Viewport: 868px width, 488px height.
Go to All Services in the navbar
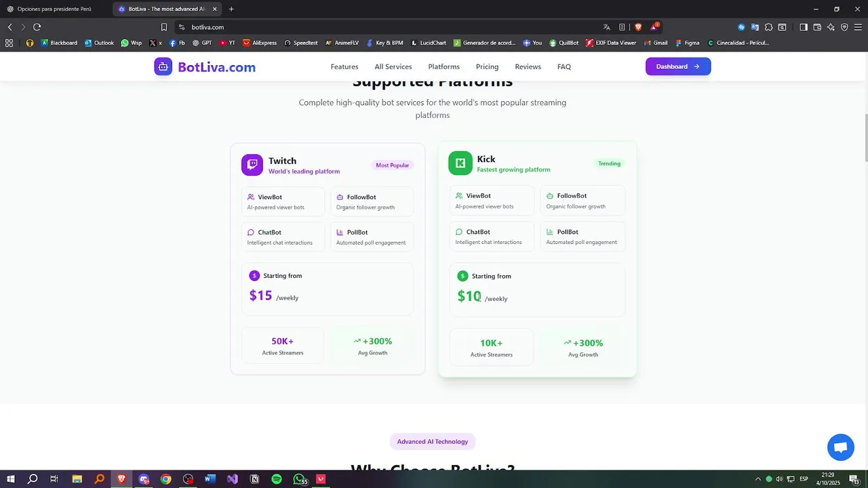[393, 66]
